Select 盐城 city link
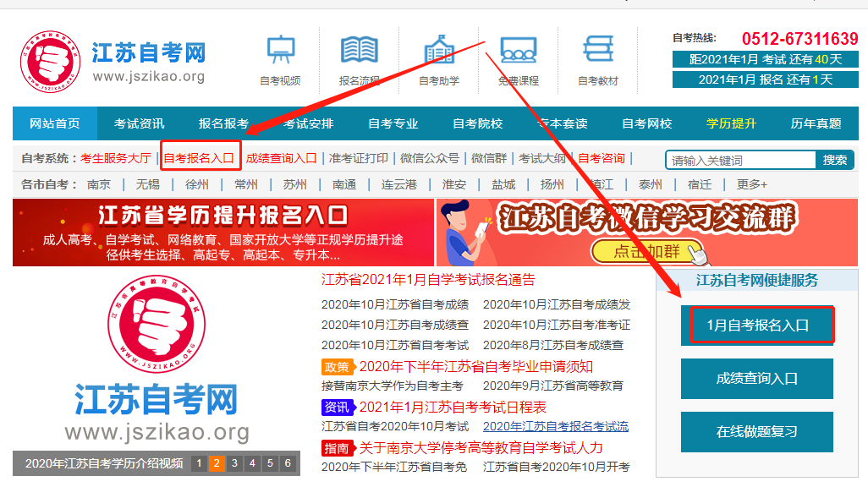Image resolution: width=868 pixels, height=487 pixels. pyautogui.click(x=503, y=184)
